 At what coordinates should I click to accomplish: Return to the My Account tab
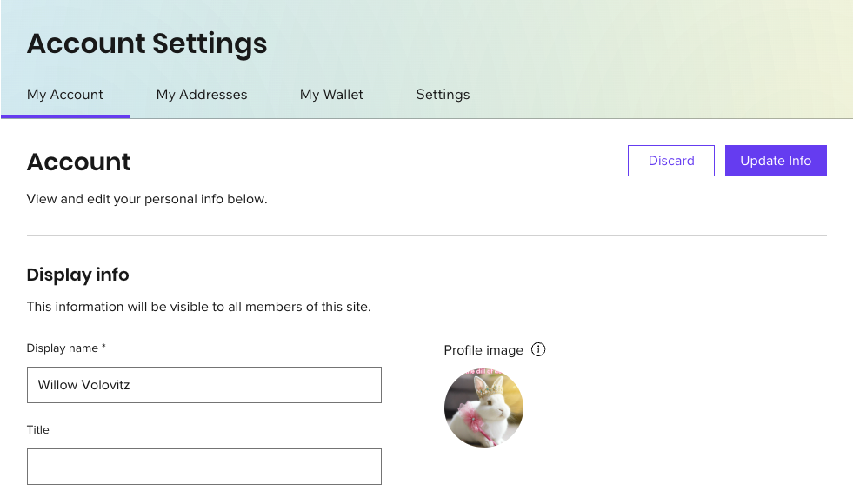click(64, 94)
